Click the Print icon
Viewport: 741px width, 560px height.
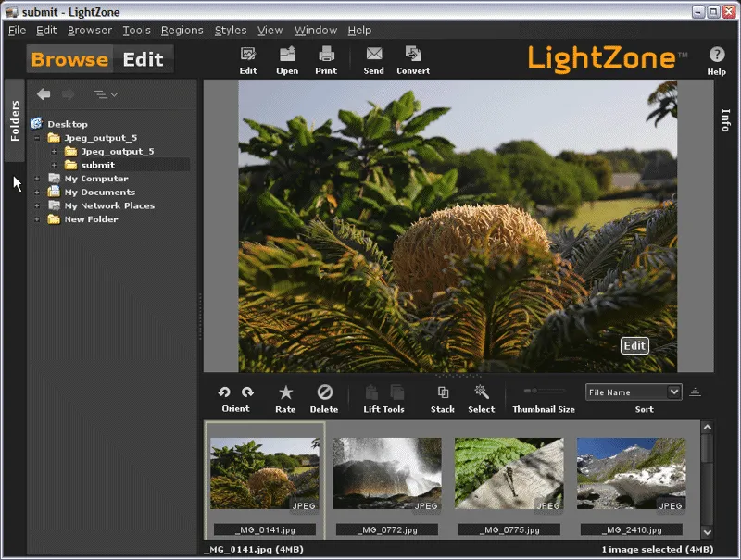click(326, 57)
